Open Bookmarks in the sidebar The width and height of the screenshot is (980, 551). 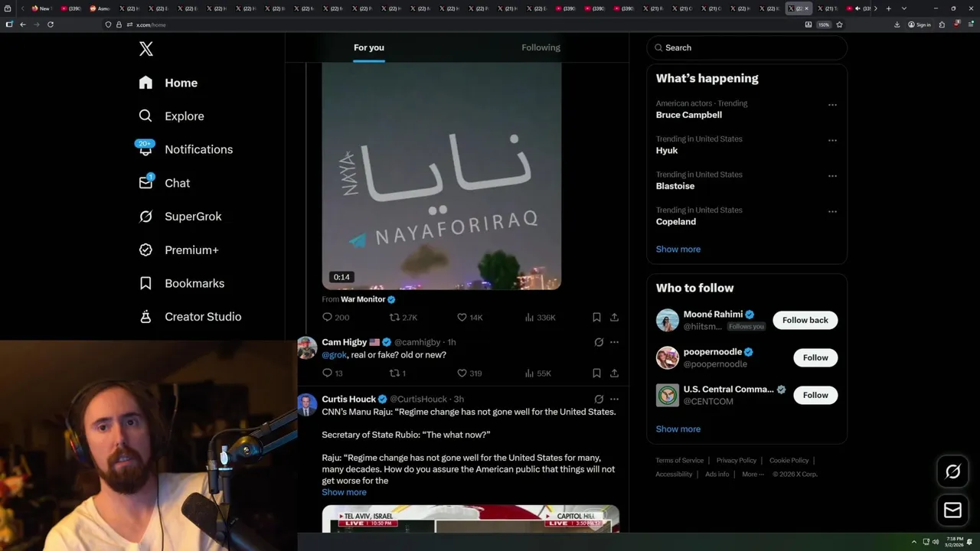[x=181, y=283]
